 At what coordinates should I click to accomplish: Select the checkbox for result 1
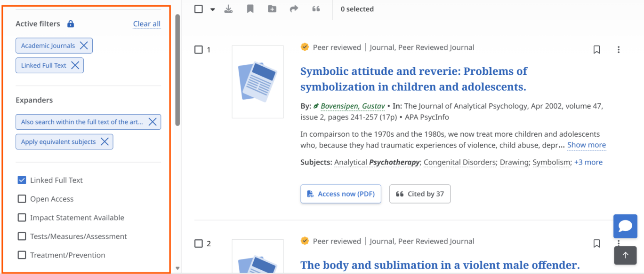[x=199, y=50]
